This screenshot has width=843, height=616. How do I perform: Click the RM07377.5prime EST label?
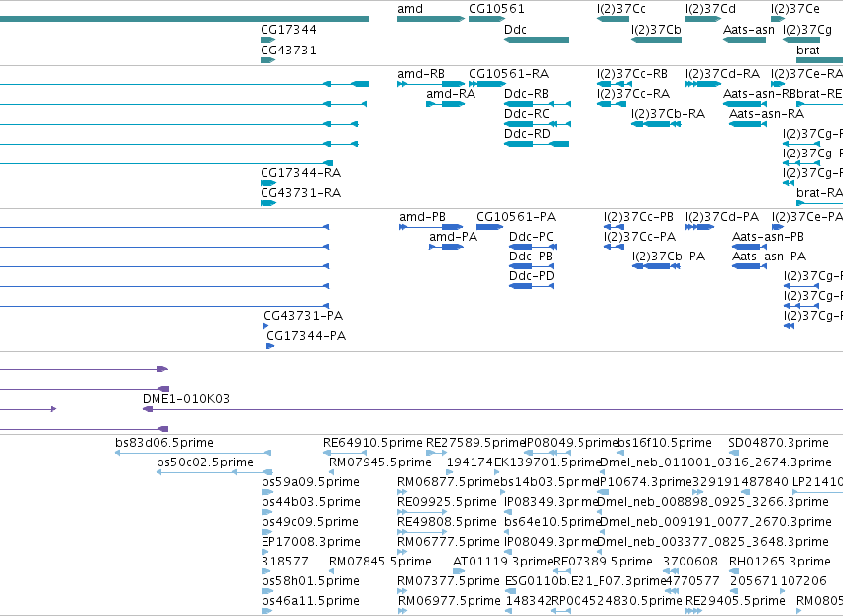[449, 582]
